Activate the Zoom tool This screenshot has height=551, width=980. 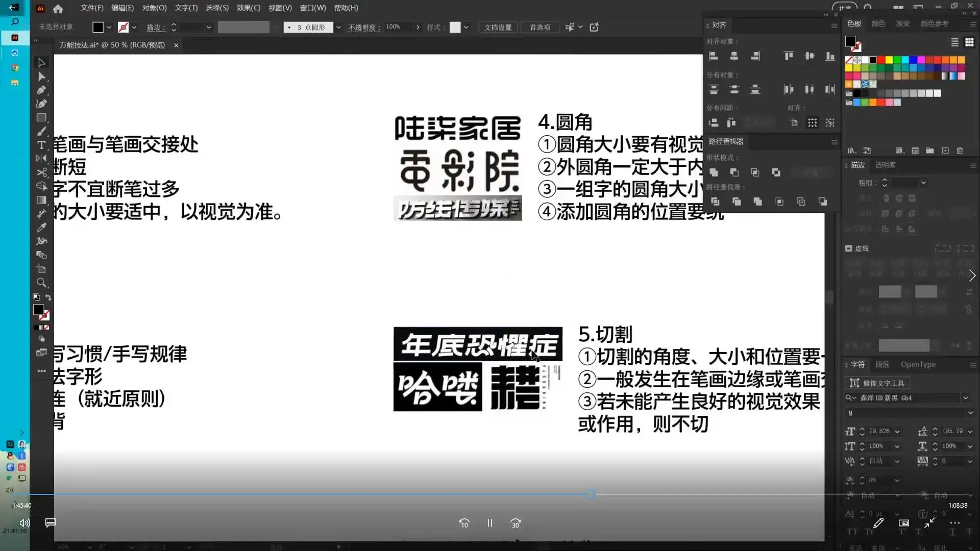42,283
